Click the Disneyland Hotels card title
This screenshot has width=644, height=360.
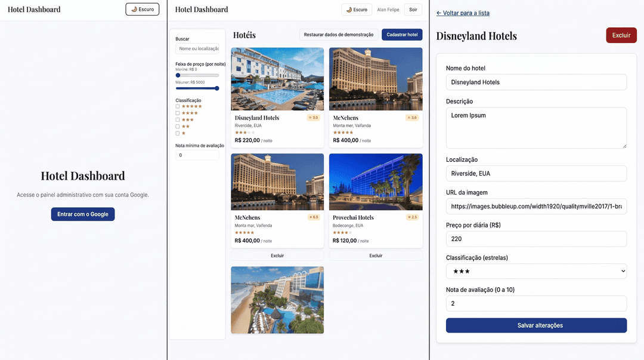pyautogui.click(x=256, y=118)
